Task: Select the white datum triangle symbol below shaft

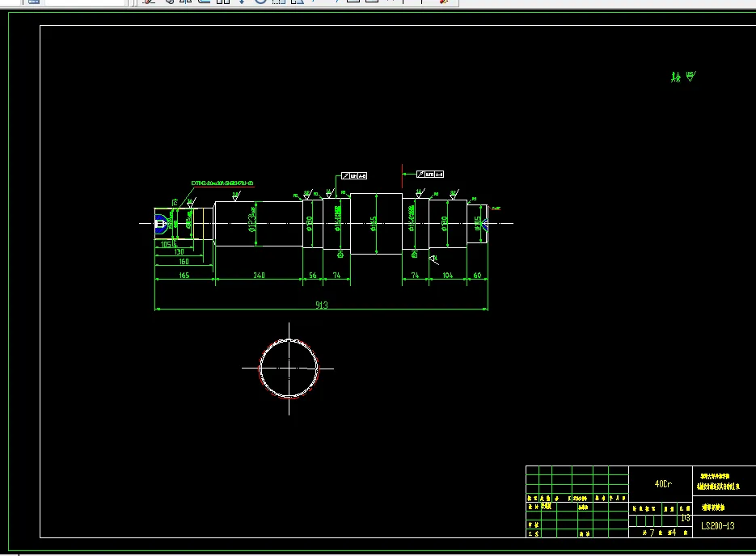Action: coord(433,259)
